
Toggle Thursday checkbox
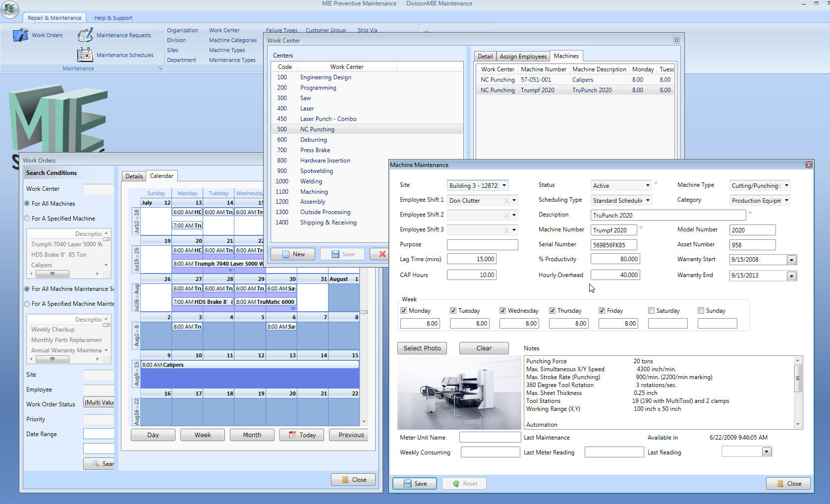click(552, 311)
